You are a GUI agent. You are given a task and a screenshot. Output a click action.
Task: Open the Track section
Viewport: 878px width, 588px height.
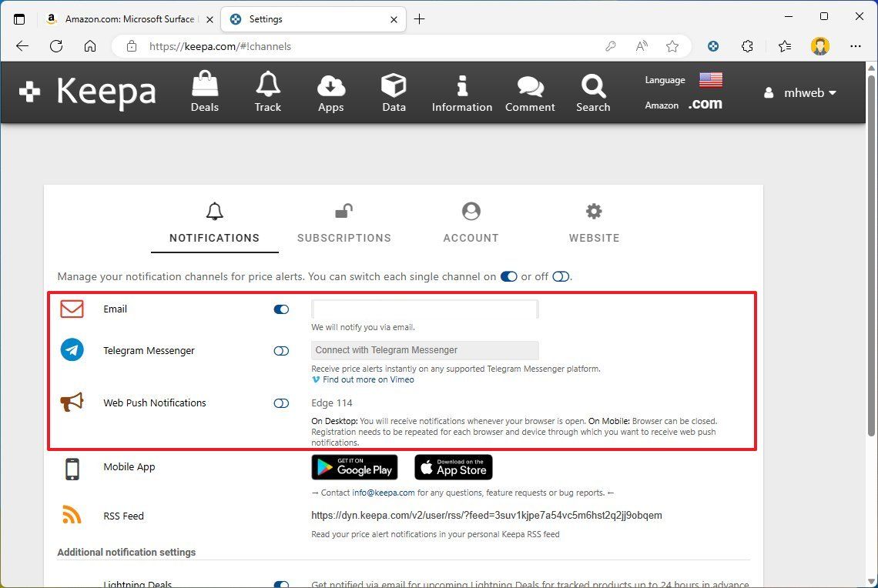(x=267, y=91)
